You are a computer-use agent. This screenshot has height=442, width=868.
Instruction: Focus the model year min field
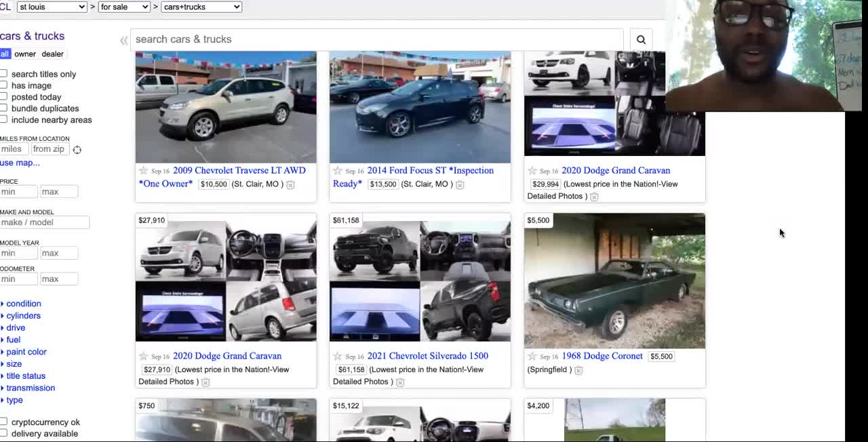[18, 253]
